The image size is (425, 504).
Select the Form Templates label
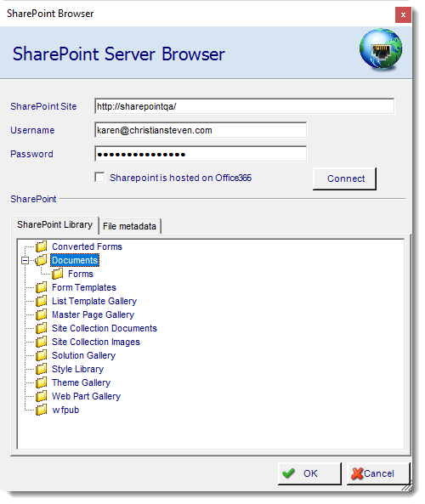(x=84, y=287)
